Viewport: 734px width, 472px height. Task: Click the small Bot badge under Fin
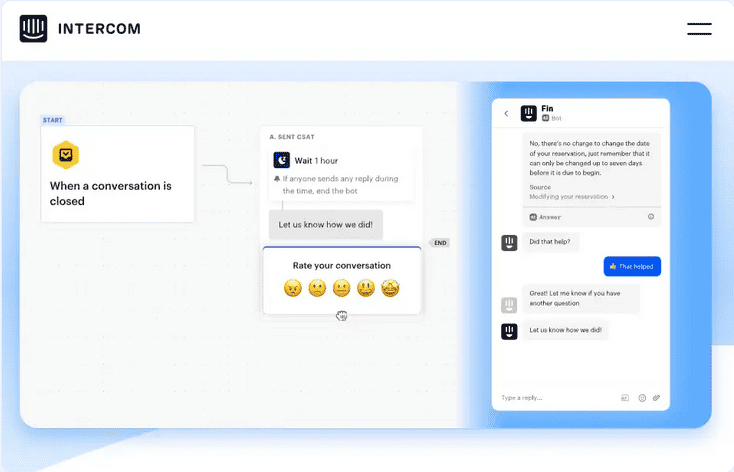[x=551, y=118]
